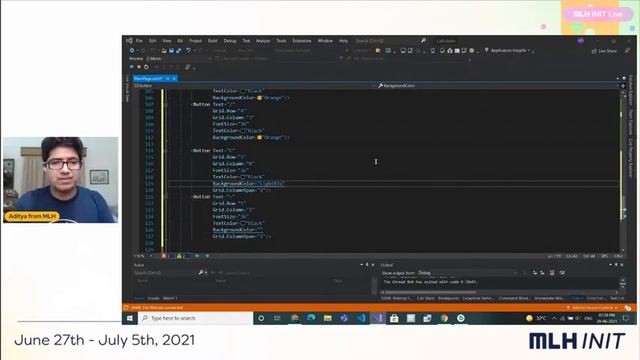Click the Black TextColor swatch on line 118
This screenshot has height=360, width=640.
pyautogui.click(x=243, y=177)
